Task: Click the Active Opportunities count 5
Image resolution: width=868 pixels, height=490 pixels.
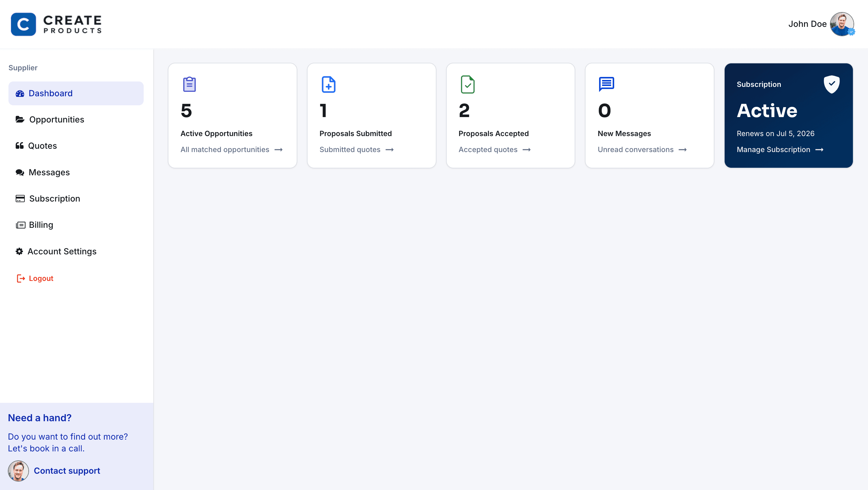Action: (186, 111)
